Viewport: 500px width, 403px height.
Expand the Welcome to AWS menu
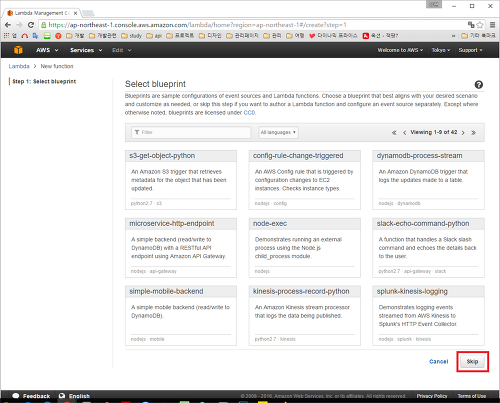(400, 50)
